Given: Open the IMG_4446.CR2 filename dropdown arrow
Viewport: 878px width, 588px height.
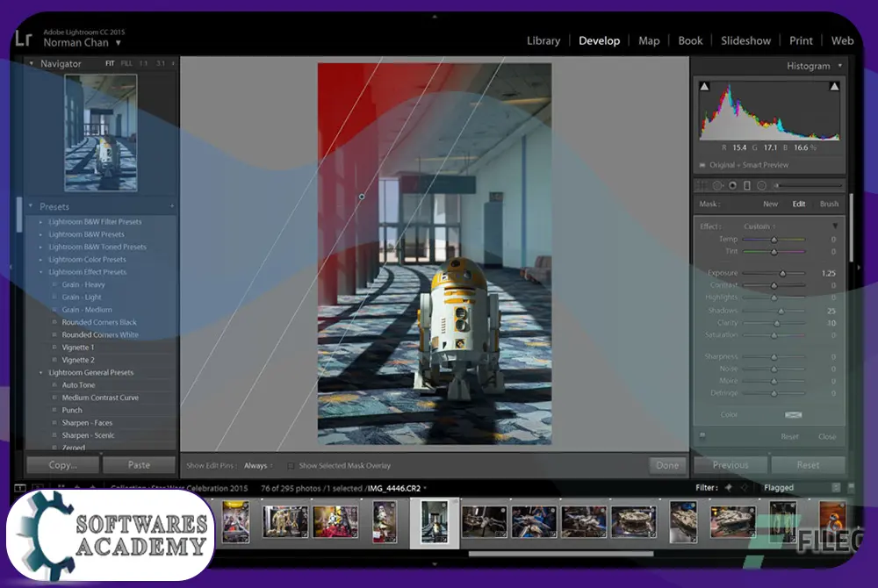Looking at the screenshot, I should pos(425,489).
